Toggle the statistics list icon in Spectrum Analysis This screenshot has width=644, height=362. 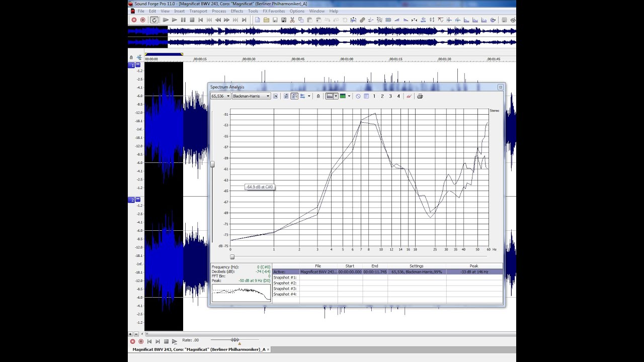click(x=366, y=96)
